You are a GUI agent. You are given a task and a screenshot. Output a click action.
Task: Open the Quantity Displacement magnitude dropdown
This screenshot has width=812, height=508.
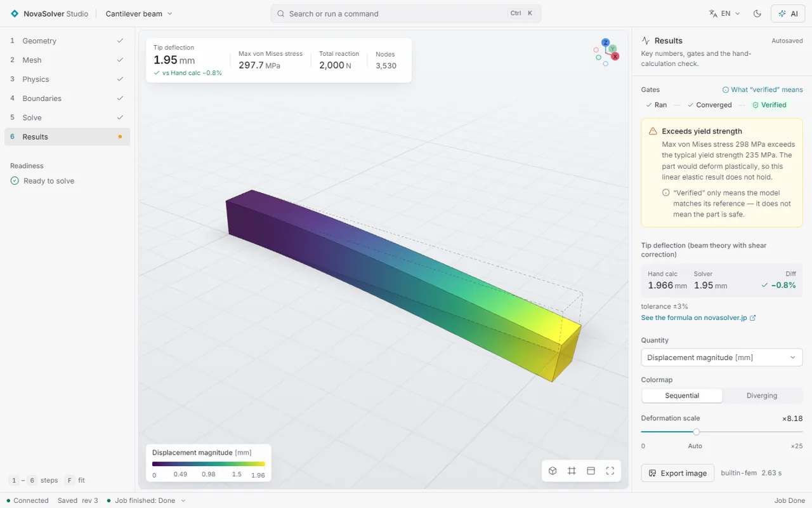point(722,358)
